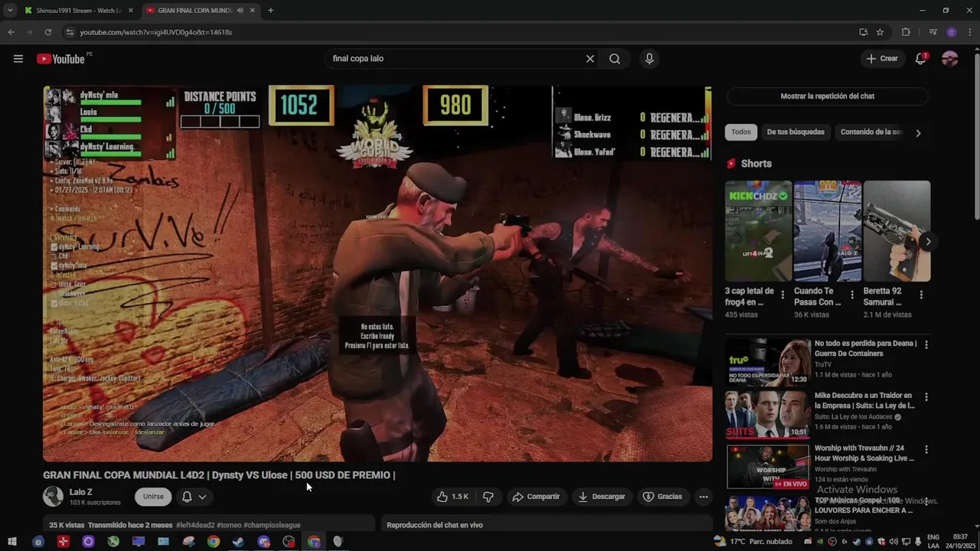Open the account avatar menu
The height and width of the screenshot is (551, 980).
(x=950, y=59)
